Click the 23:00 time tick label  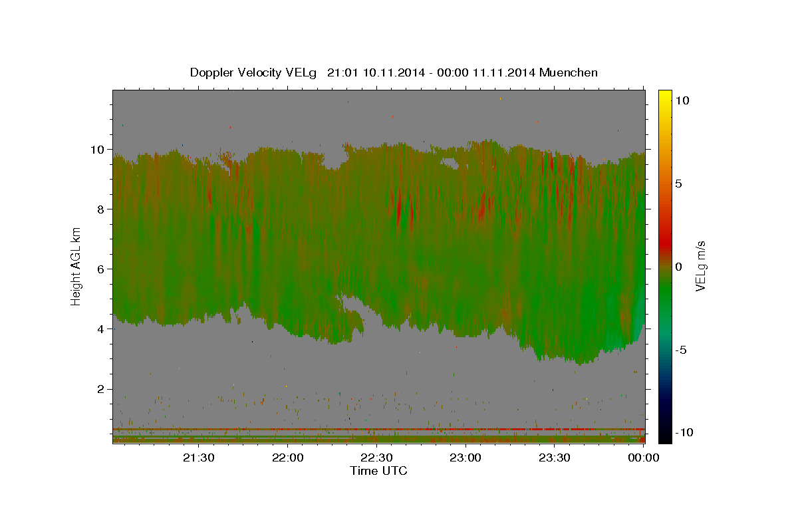pos(465,458)
